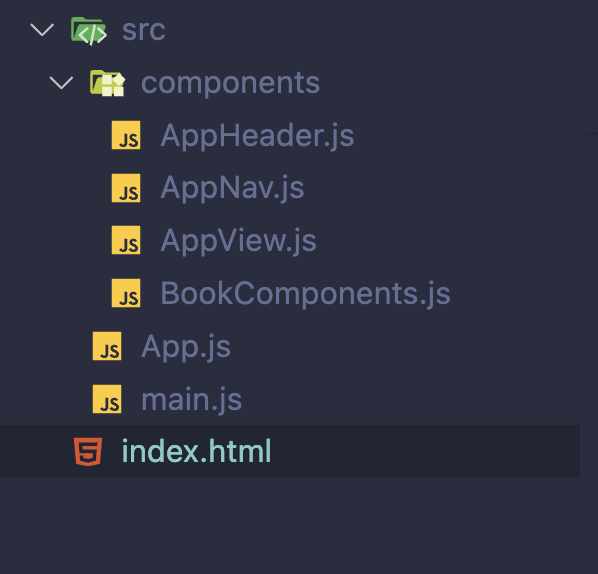Open the App.js file
598x574 pixels.
[186, 347]
